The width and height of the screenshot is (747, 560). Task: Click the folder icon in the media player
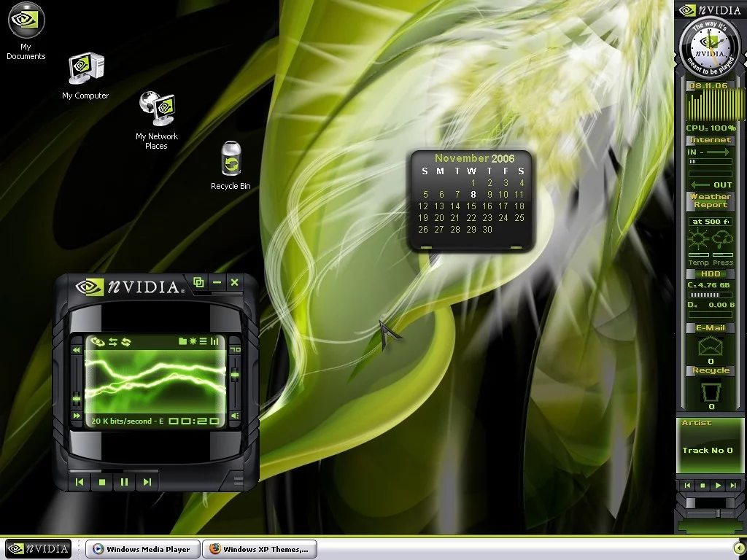(182, 341)
